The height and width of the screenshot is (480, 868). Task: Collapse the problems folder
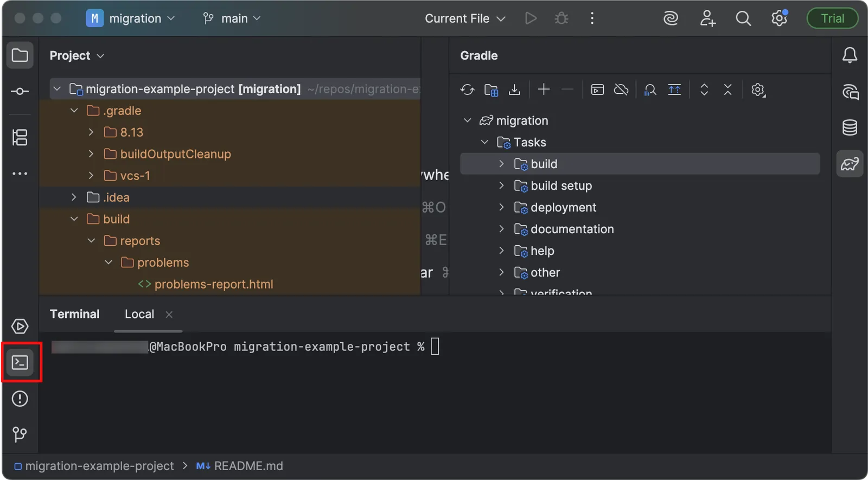coord(108,262)
